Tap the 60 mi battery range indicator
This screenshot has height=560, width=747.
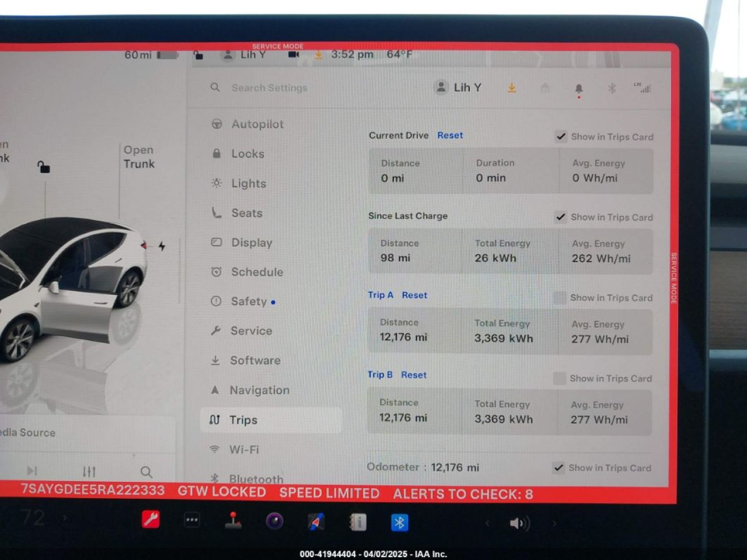pos(151,55)
